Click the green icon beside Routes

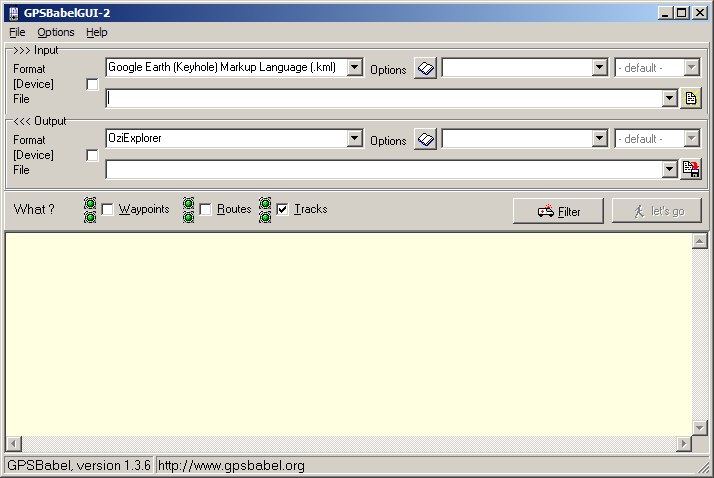188,210
